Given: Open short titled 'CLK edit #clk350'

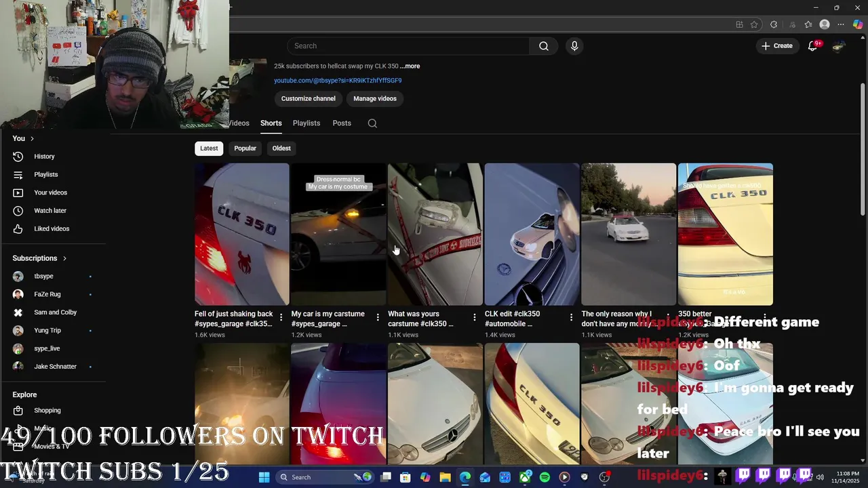Looking at the screenshot, I should (513, 319).
